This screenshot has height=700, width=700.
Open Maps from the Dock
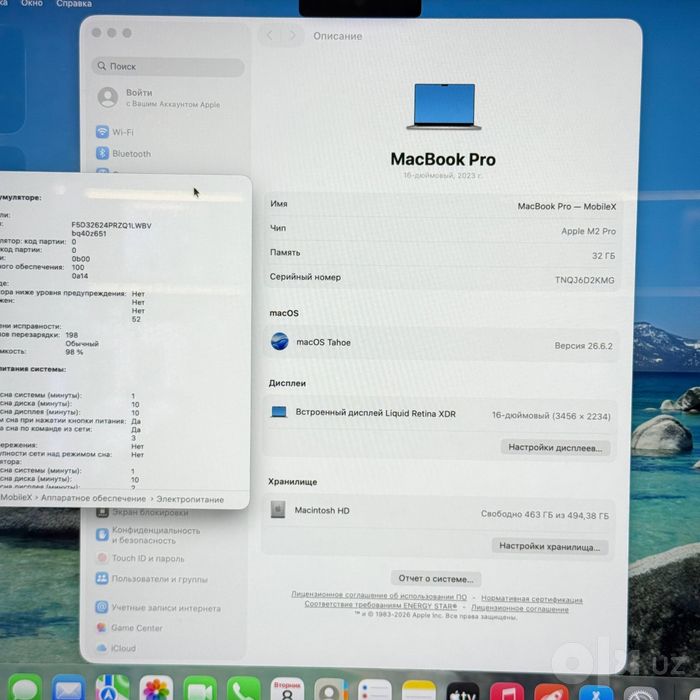pyautogui.click(x=112, y=688)
